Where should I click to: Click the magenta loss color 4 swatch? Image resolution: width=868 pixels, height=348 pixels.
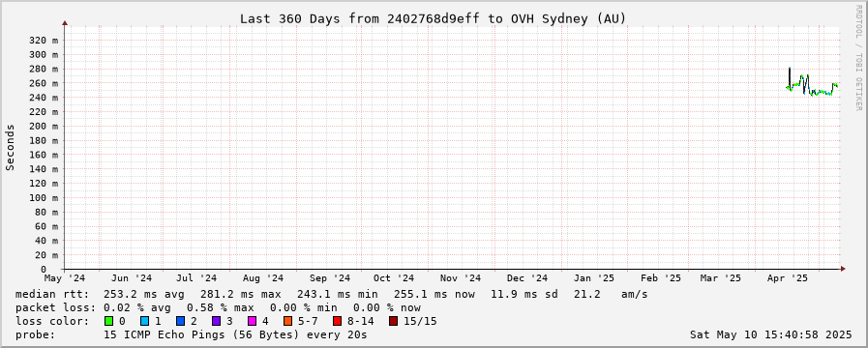point(252,321)
